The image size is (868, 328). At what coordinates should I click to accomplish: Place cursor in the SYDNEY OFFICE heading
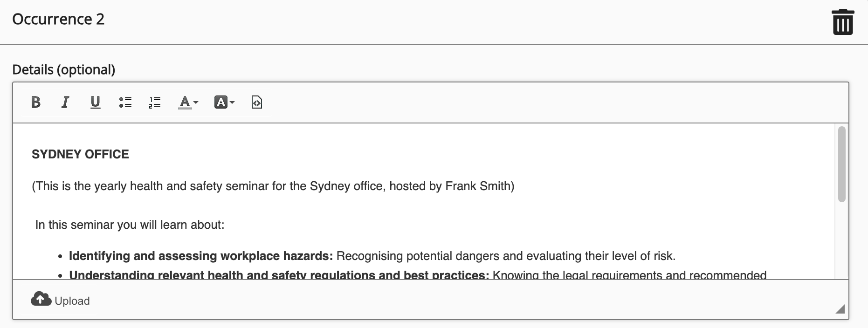[x=80, y=154]
